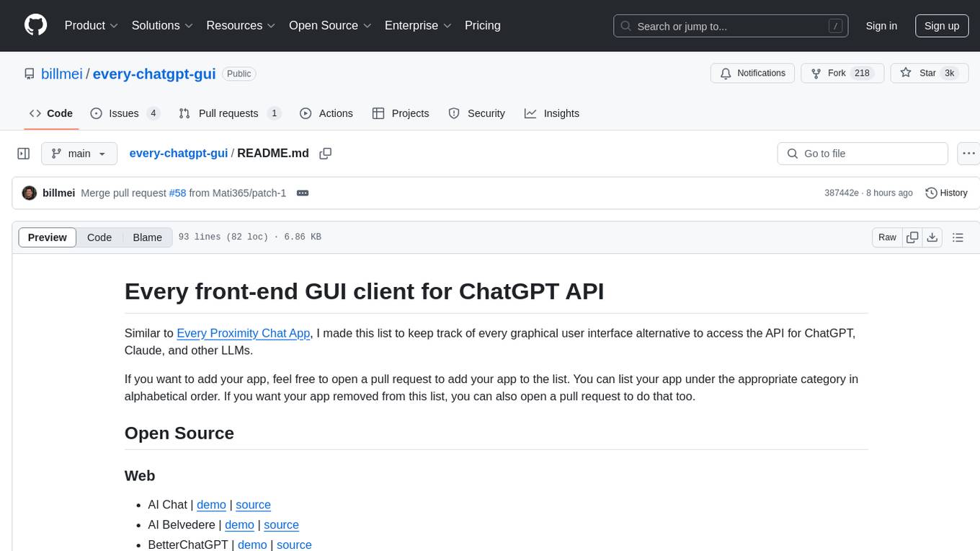Focus the Search or jump to field
Screen dimensions: 980x551
(731, 26)
